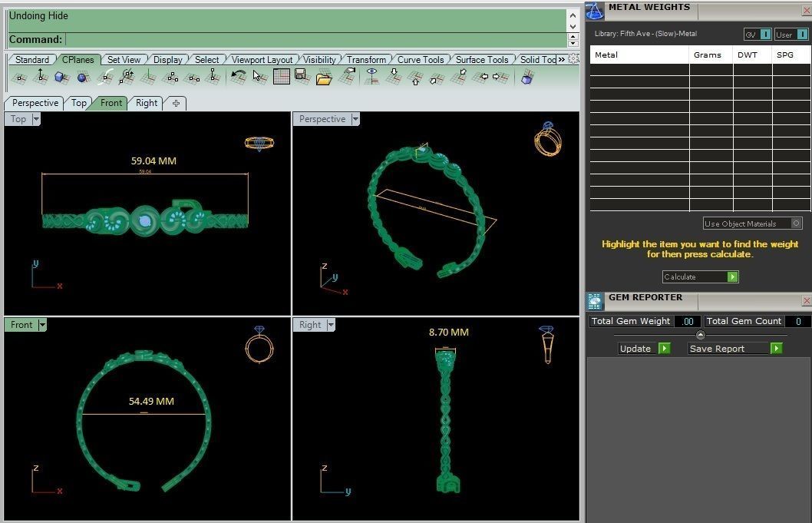
Task: Open Read CPlane from File folder icon
Action: point(324,78)
